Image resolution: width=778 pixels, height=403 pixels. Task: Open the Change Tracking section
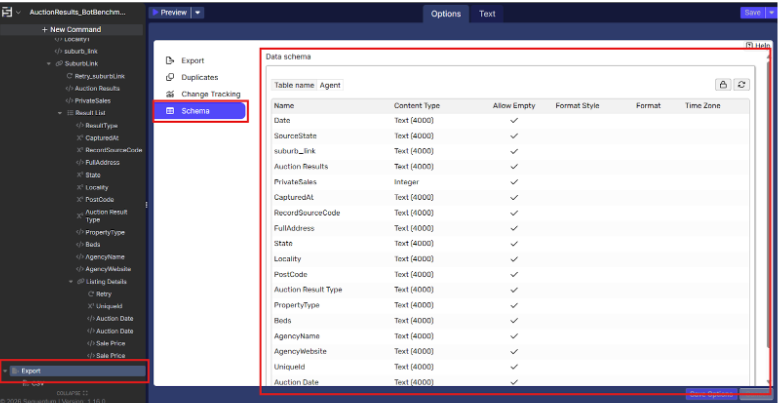click(208, 93)
